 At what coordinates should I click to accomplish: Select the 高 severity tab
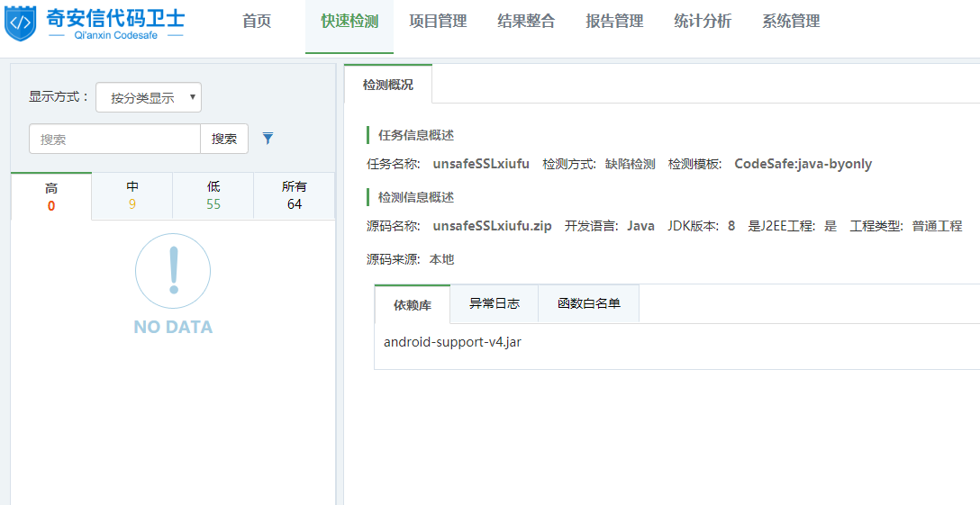point(51,195)
